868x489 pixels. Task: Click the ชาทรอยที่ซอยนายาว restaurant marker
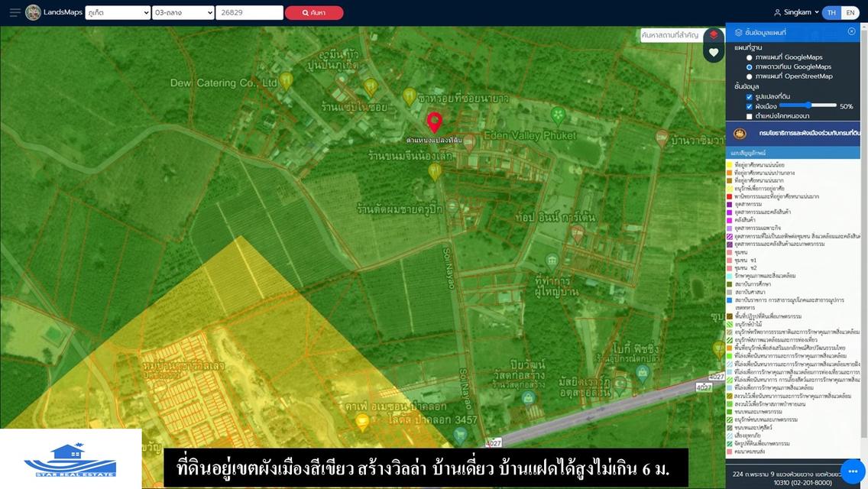pyautogui.click(x=409, y=96)
